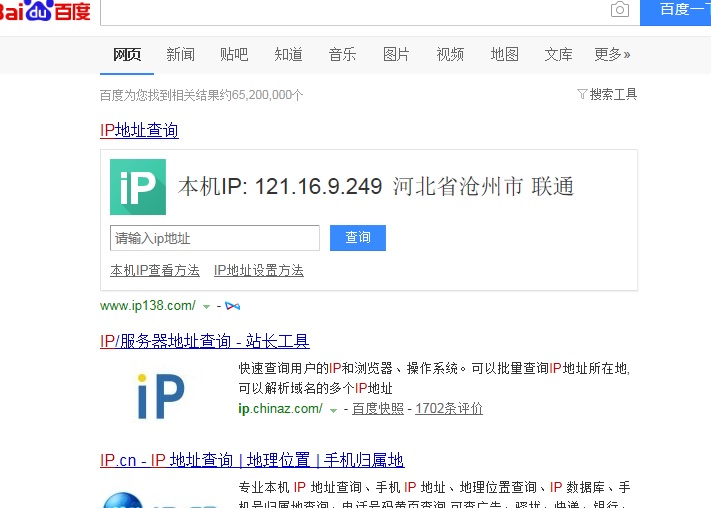Click the blue iP chinaz thumbnail
711x508 pixels.
(161, 395)
